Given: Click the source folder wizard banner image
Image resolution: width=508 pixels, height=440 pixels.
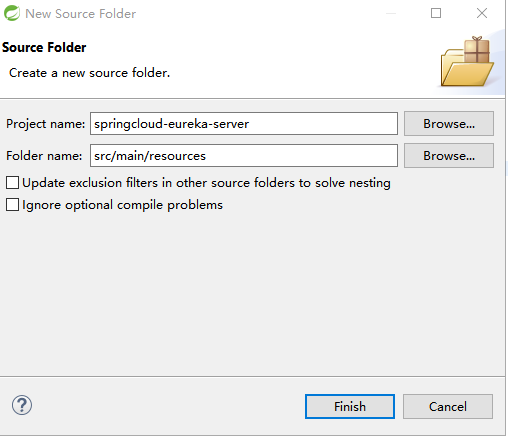Looking at the screenshot, I should point(467,61).
